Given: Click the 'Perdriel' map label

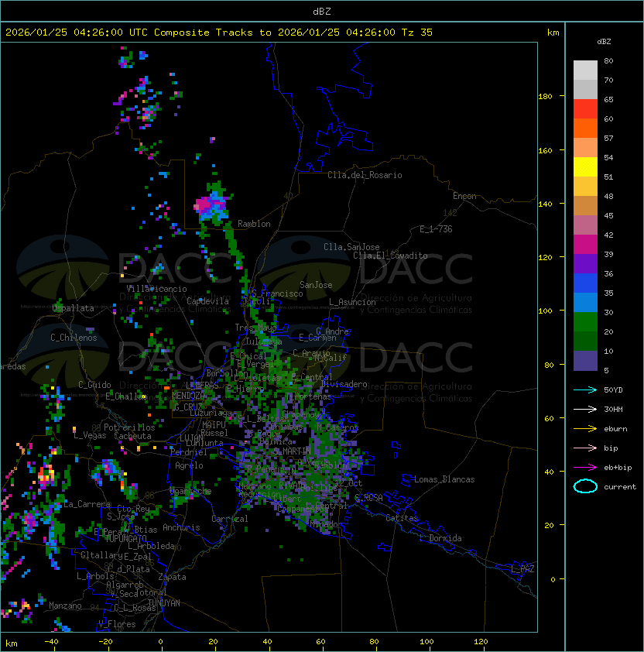Looking at the screenshot, I should [189, 452].
